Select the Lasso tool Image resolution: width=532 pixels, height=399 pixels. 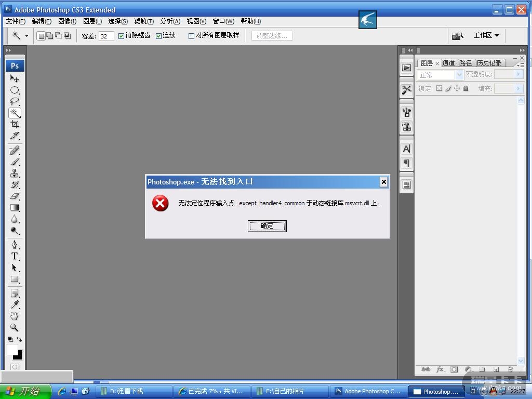coord(14,101)
